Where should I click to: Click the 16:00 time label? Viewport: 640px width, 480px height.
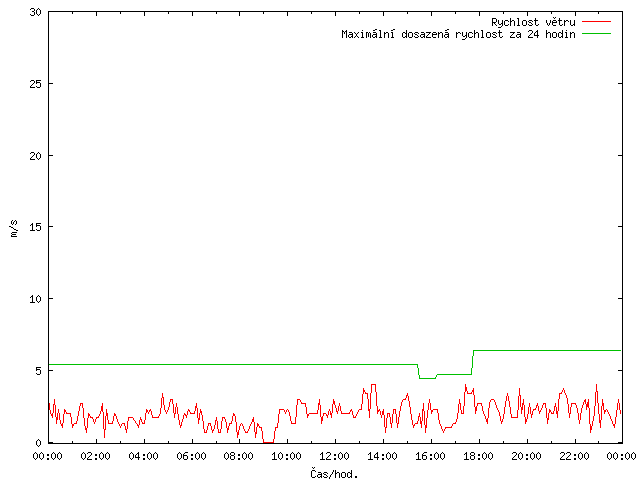click(430, 456)
